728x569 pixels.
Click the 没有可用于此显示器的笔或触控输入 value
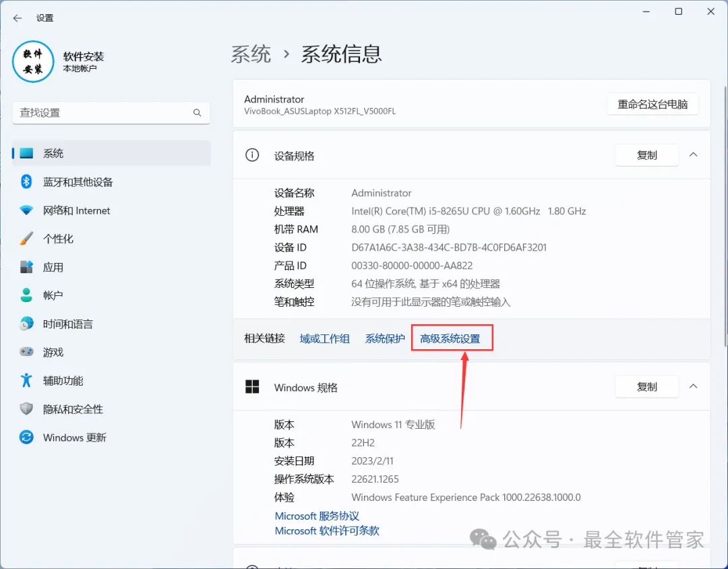click(x=431, y=302)
